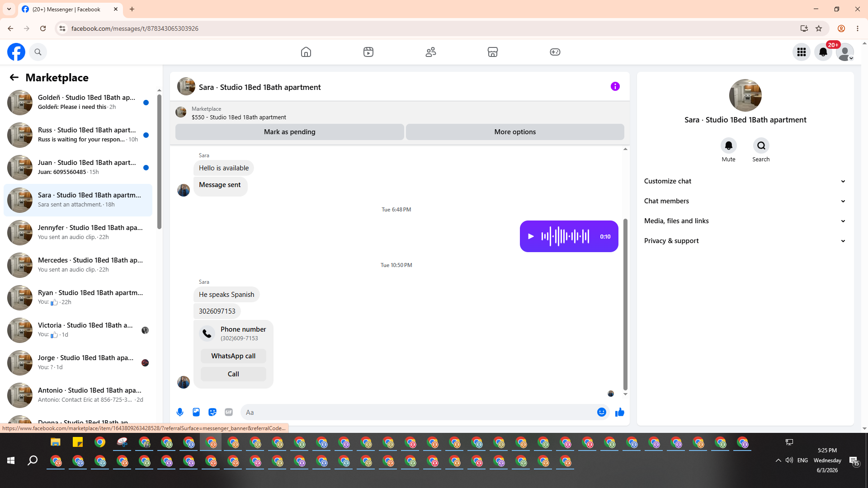Open Facebook search magnifier
This screenshot has height=488, width=868.
(x=38, y=52)
